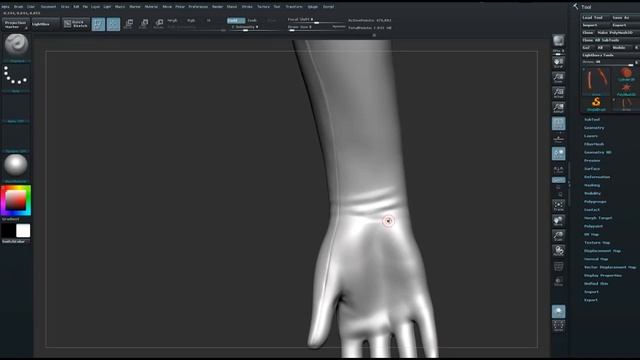Click the Load Tool button
640x360 pixels.
(596, 18)
